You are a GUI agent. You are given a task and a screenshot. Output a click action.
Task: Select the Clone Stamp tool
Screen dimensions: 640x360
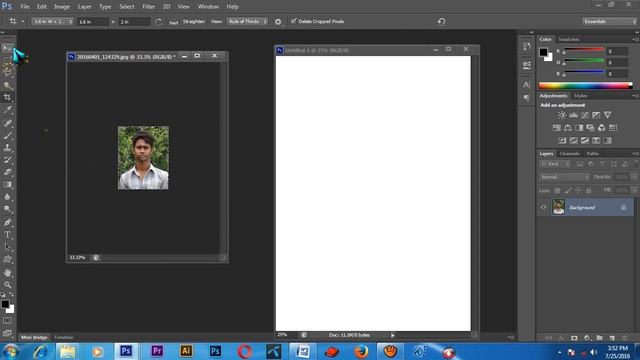click(7, 147)
